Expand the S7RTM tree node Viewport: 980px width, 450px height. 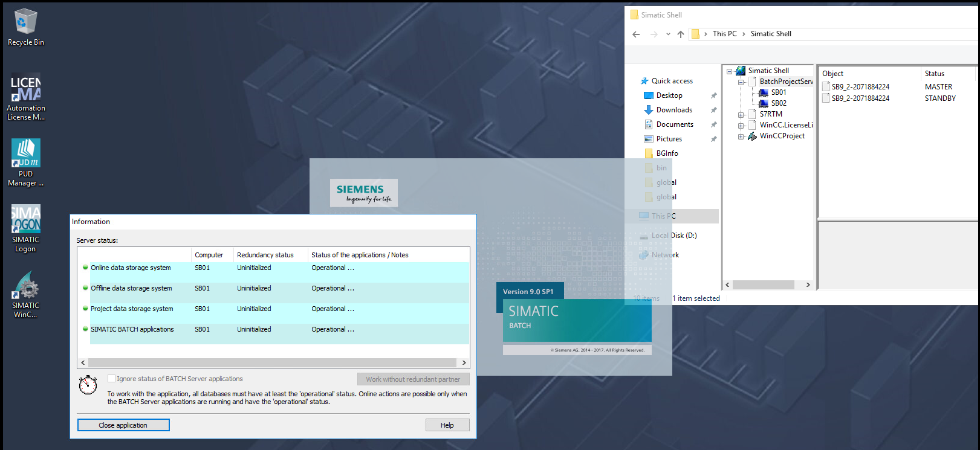(741, 114)
